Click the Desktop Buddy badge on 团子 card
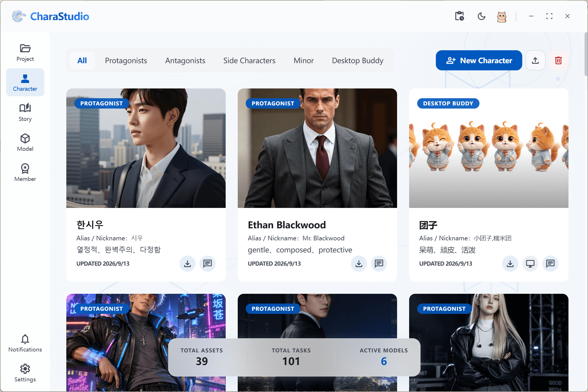 click(448, 103)
